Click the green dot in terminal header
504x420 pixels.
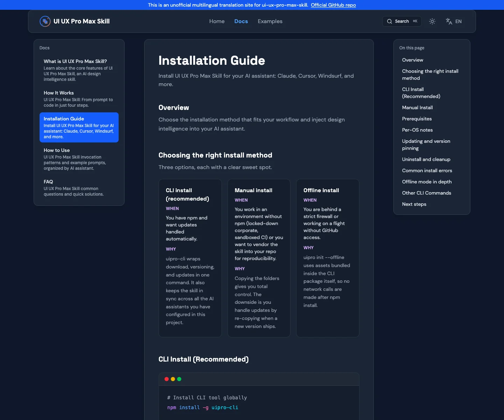tap(179, 379)
